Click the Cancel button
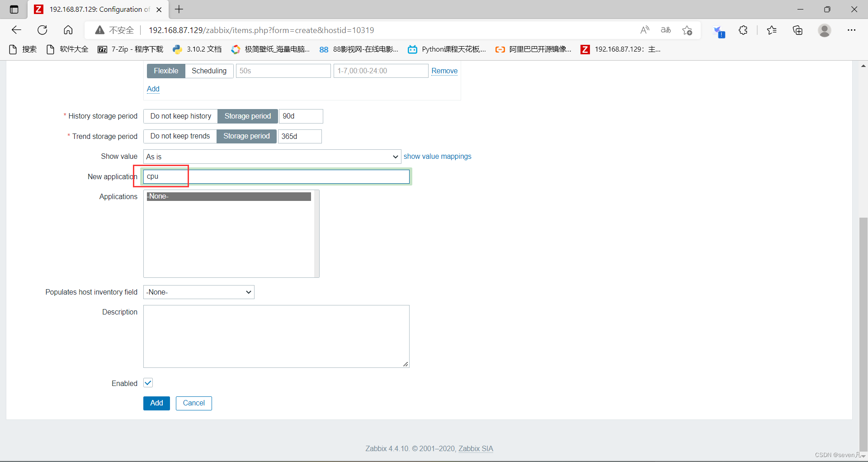 (x=194, y=403)
